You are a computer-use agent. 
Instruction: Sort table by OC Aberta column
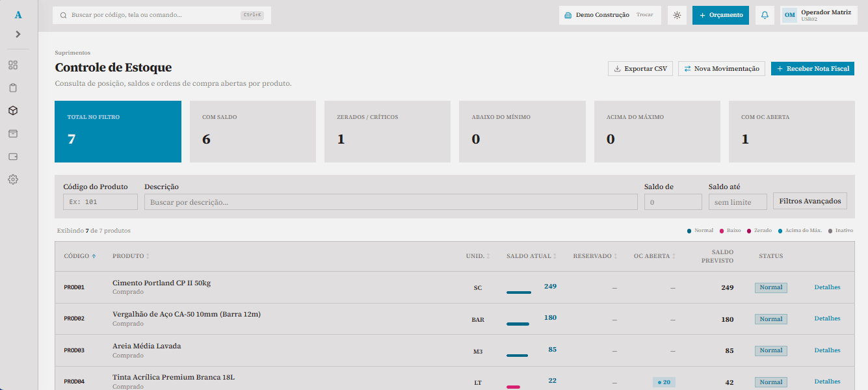(655, 256)
